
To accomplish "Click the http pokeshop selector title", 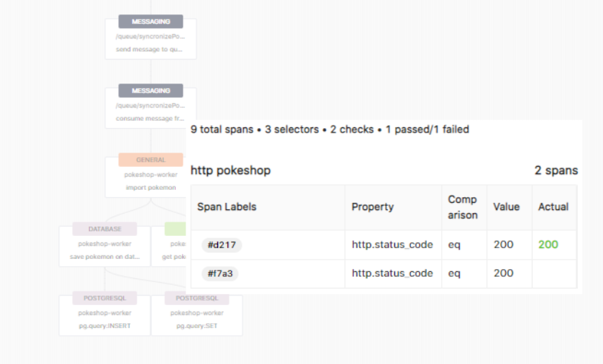I will click(x=230, y=170).
